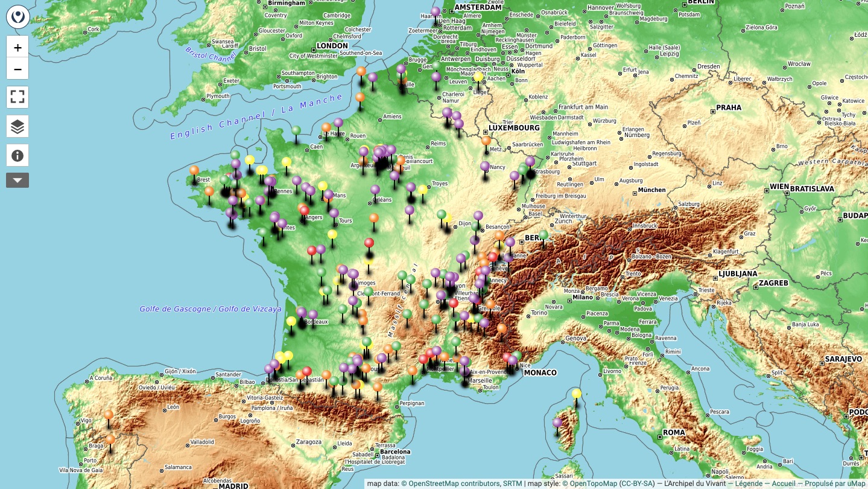Open the map info panel

[17, 156]
